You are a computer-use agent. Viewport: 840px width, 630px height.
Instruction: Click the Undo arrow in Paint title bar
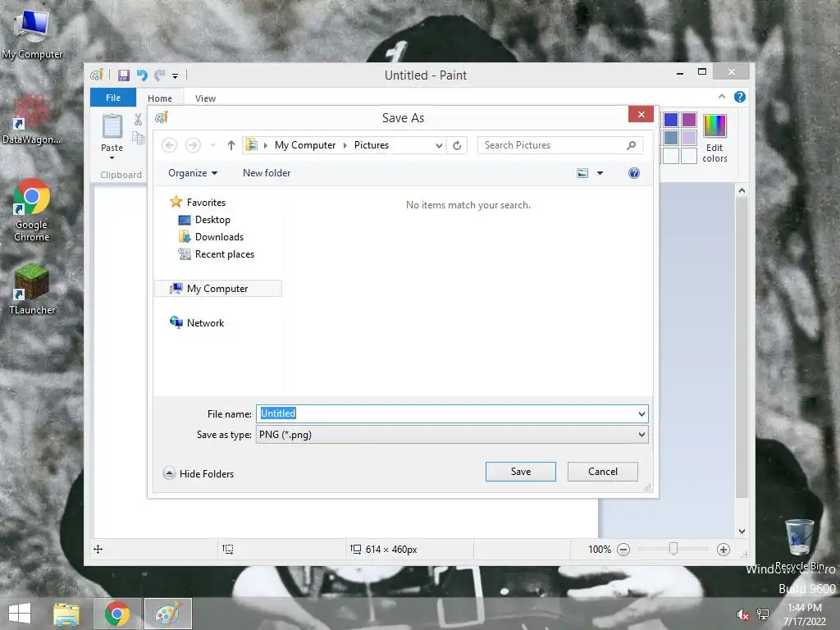(x=142, y=75)
